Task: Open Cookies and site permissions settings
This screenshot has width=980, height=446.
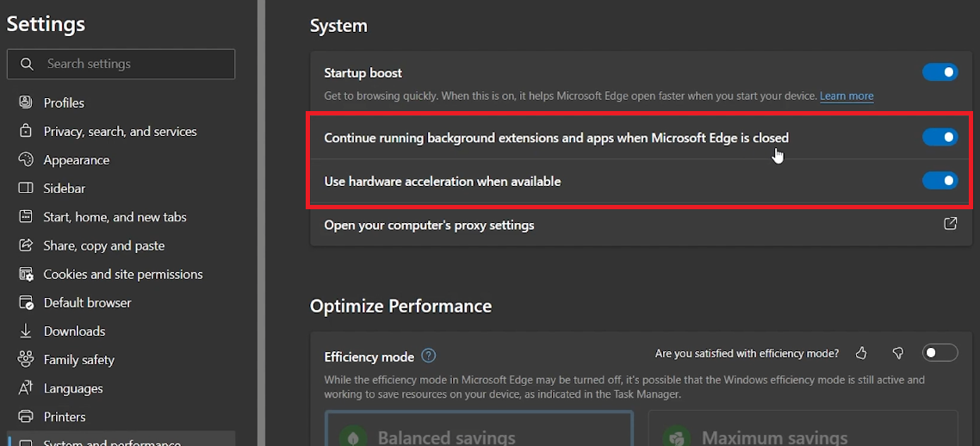Action: click(x=123, y=275)
